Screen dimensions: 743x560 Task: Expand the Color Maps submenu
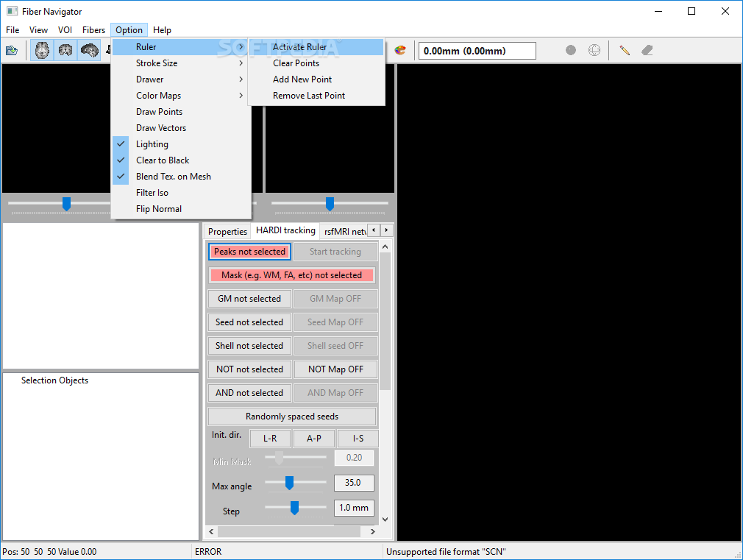point(181,96)
